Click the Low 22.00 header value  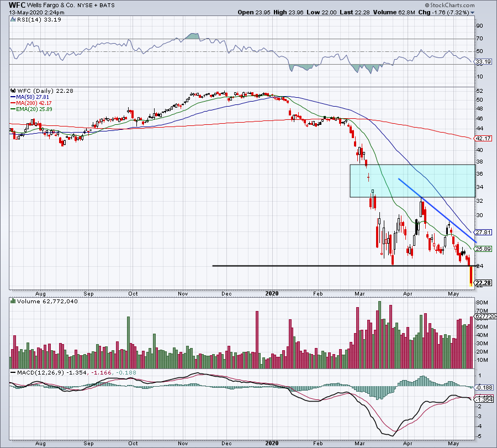pos(321,12)
